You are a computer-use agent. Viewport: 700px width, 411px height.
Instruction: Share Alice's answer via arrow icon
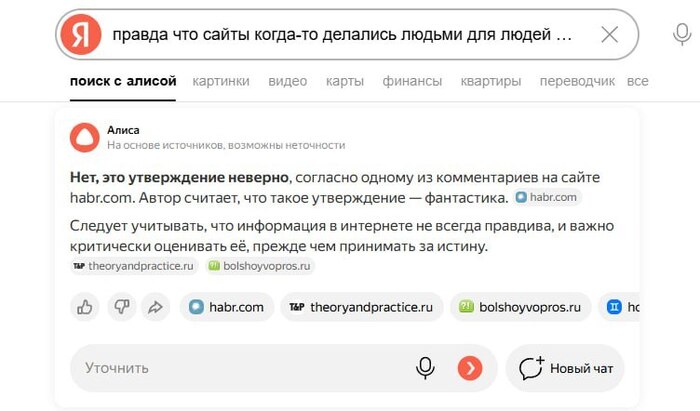click(x=155, y=307)
